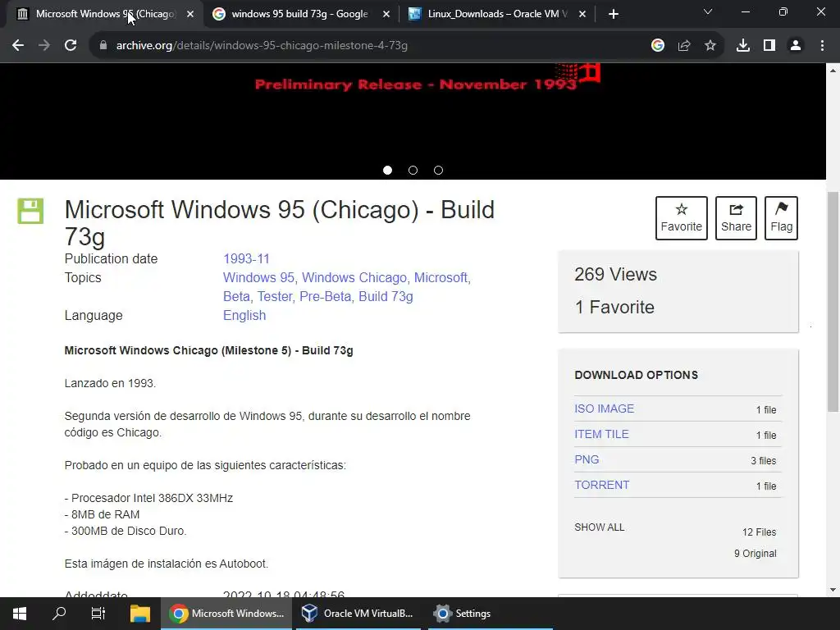Image resolution: width=840 pixels, height=630 pixels.
Task: Download the TORRENT file
Action: pyautogui.click(x=601, y=485)
